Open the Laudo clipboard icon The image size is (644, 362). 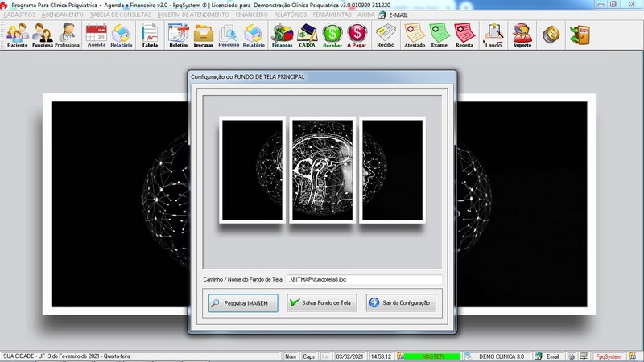click(x=493, y=35)
